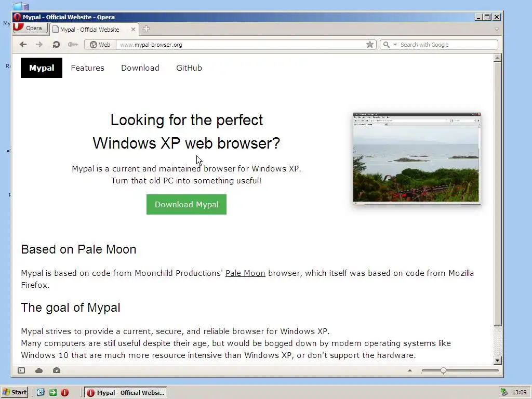This screenshot has height=399, width=532.
Task: Go forward with the forward arrow
Action: (x=39, y=45)
